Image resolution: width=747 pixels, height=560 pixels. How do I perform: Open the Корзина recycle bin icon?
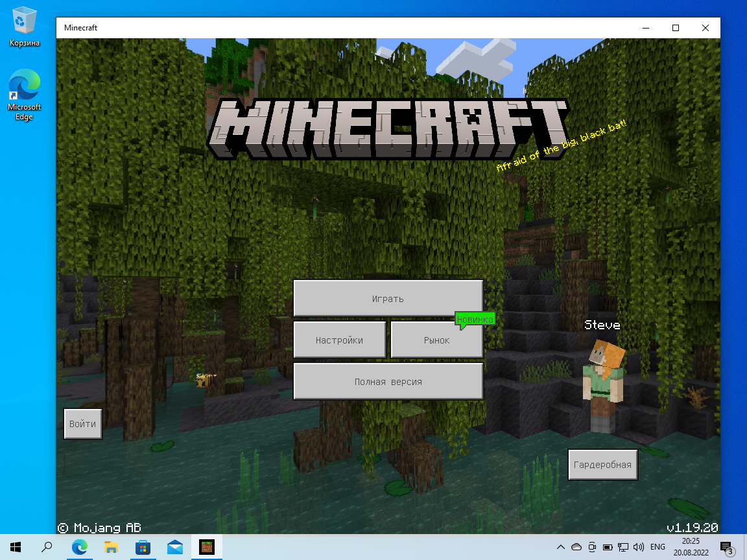click(x=24, y=27)
